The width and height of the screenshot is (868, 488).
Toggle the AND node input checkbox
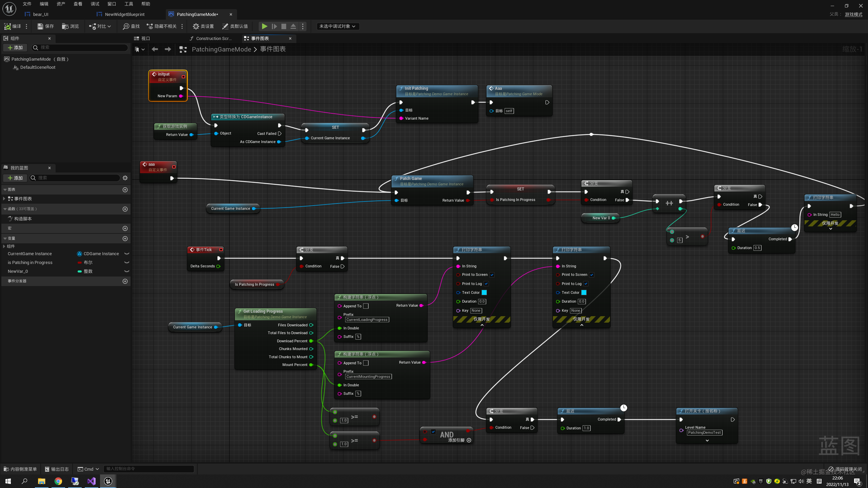433,431
